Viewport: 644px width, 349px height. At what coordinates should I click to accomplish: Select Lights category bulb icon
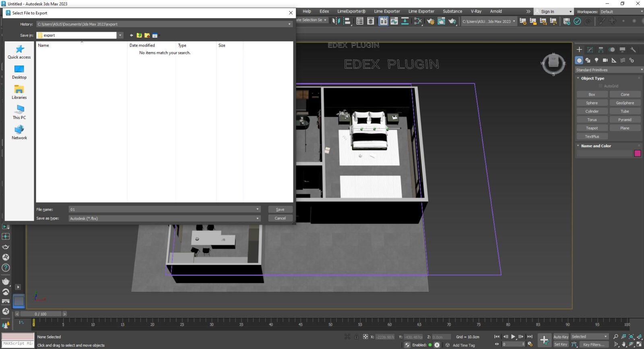click(x=597, y=60)
